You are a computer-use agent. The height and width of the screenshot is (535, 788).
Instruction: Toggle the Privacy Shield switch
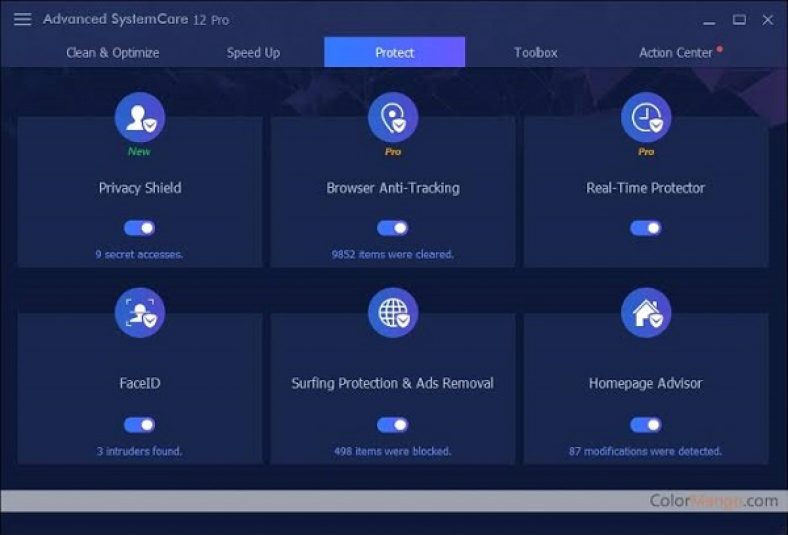[x=140, y=228]
